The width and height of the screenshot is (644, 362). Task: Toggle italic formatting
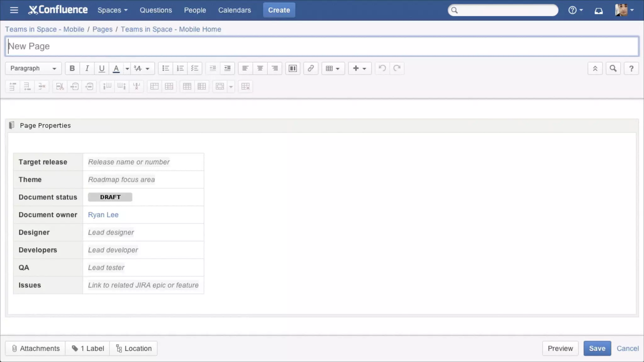[x=87, y=68]
